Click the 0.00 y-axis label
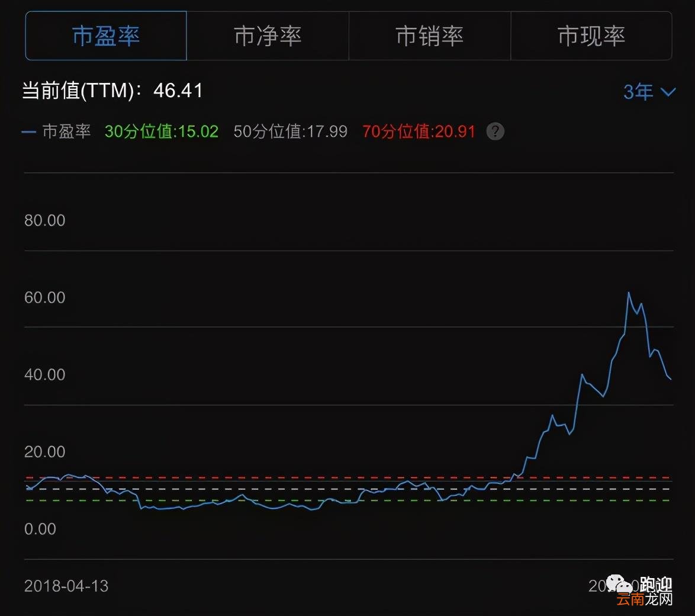 40,529
